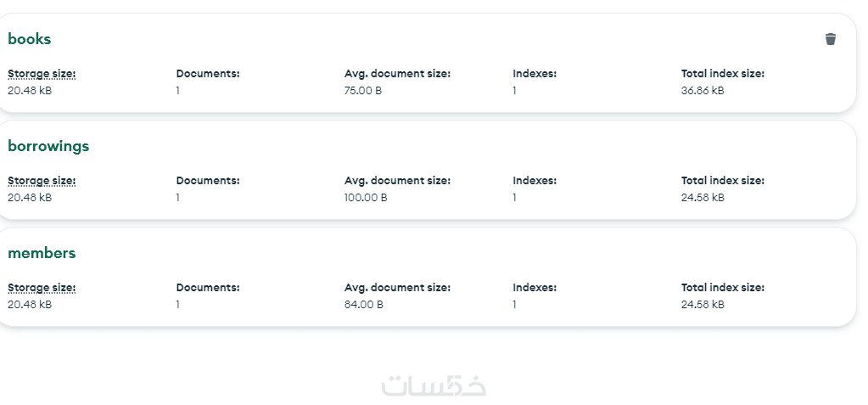Click Documents label in members card

(208, 288)
